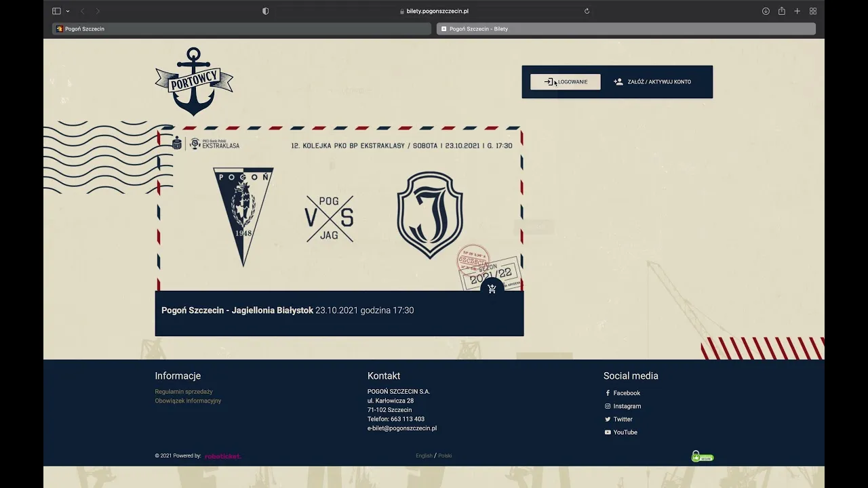
Task: Show the tab overview grid icon
Action: (x=812, y=11)
